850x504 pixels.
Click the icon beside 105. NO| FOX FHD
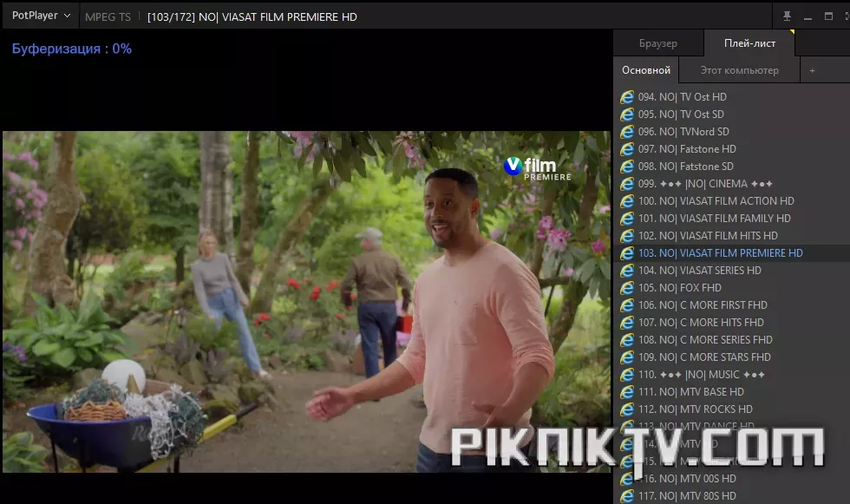627,288
